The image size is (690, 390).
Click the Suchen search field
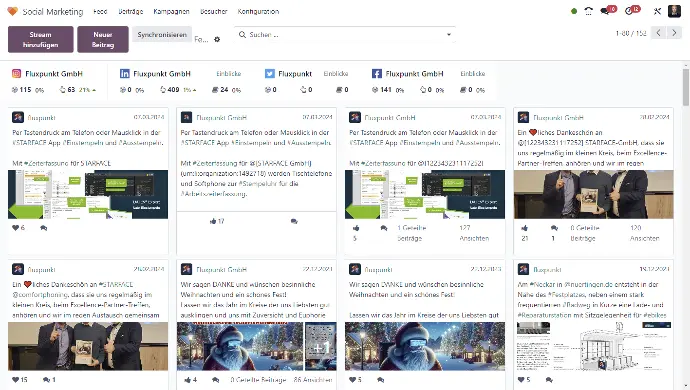tap(343, 34)
